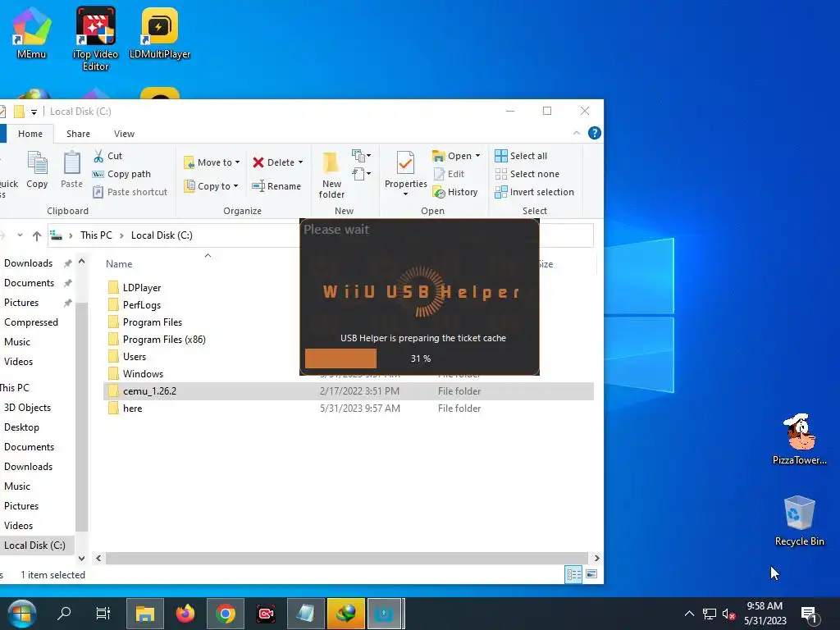The width and height of the screenshot is (840, 630).
Task: Click taskbar Search magnifier icon
Action: pos(64,613)
